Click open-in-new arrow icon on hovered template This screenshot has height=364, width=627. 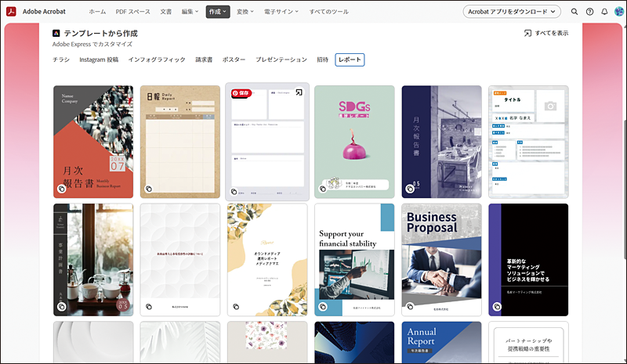[x=299, y=93]
